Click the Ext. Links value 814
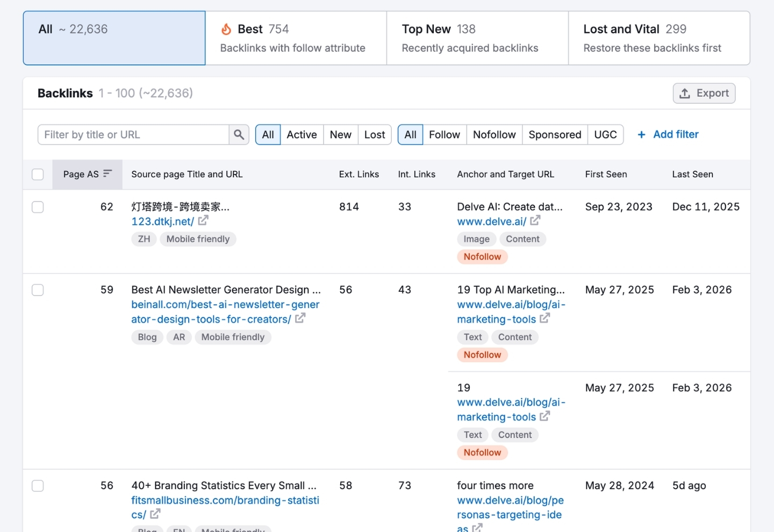This screenshot has height=532, width=774. [x=349, y=207]
